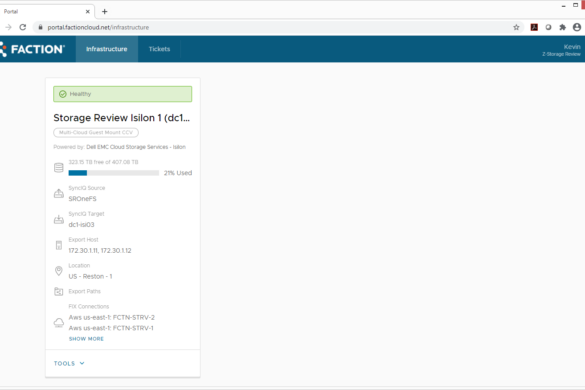Click the 21% used capacity bar

[x=113, y=173]
